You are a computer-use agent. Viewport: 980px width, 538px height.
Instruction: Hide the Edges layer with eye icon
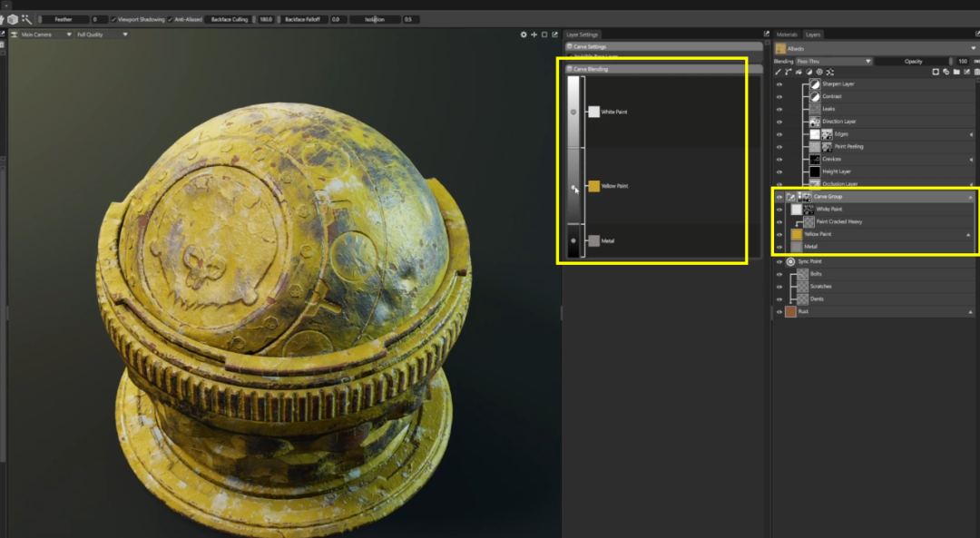coord(779,134)
